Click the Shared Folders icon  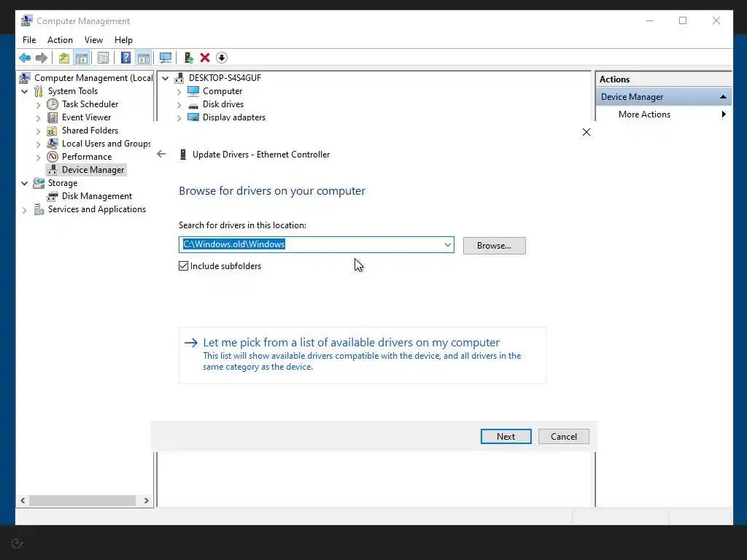(x=53, y=131)
